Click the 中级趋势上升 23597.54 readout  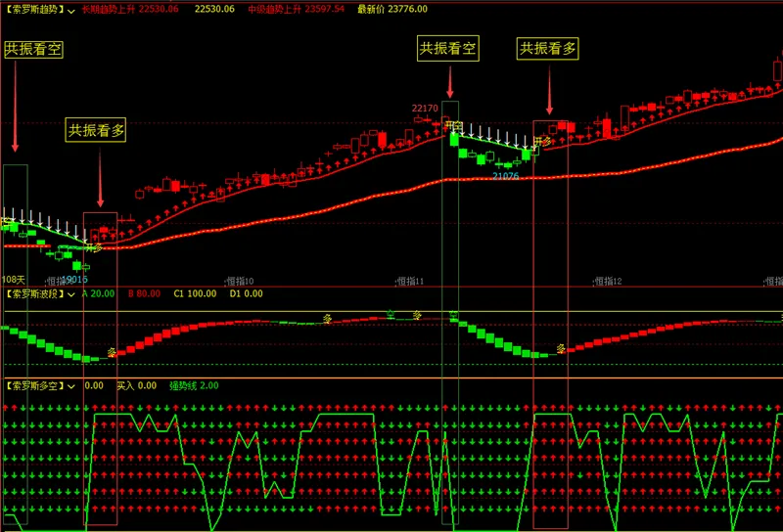(x=297, y=9)
